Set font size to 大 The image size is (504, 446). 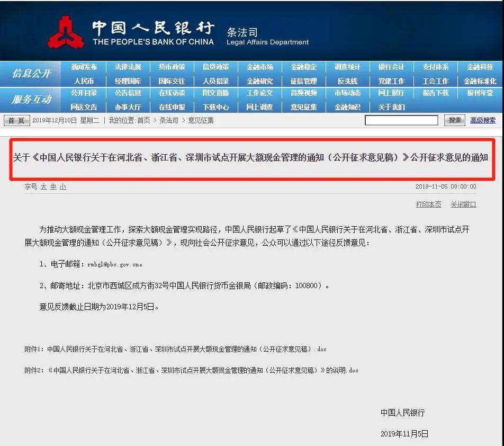tap(44, 186)
